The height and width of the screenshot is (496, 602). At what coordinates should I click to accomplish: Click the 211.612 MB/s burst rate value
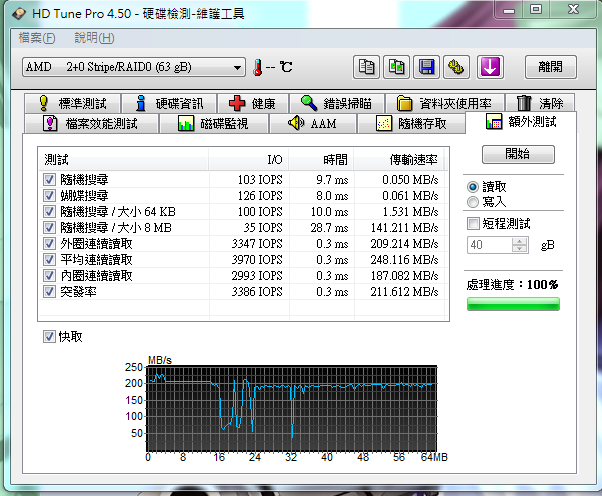(404, 292)
